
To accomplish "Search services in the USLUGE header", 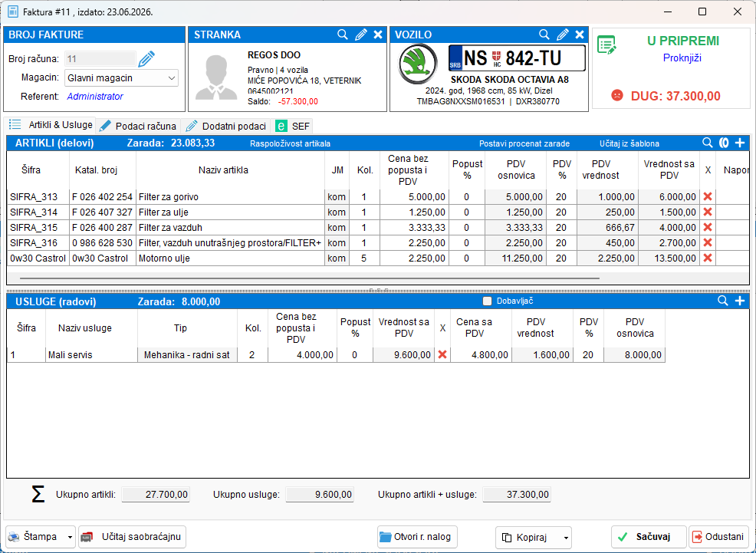I will click(x=723, y=301).
